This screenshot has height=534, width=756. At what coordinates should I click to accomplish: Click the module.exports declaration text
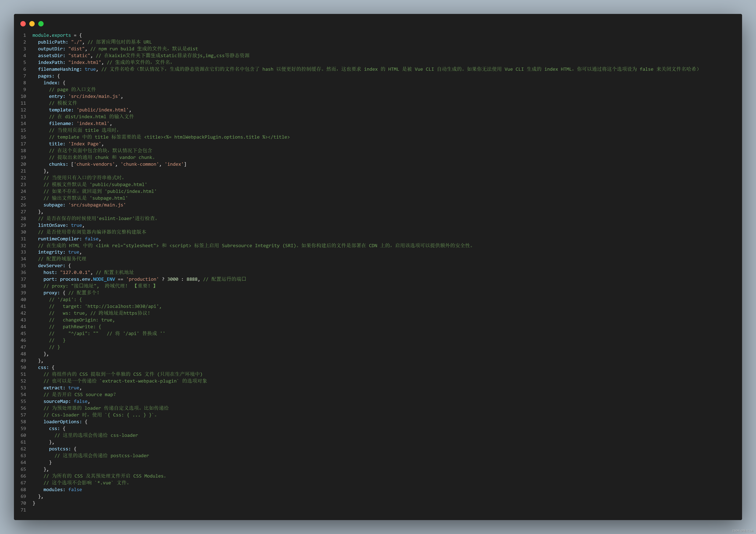[51, 35]
